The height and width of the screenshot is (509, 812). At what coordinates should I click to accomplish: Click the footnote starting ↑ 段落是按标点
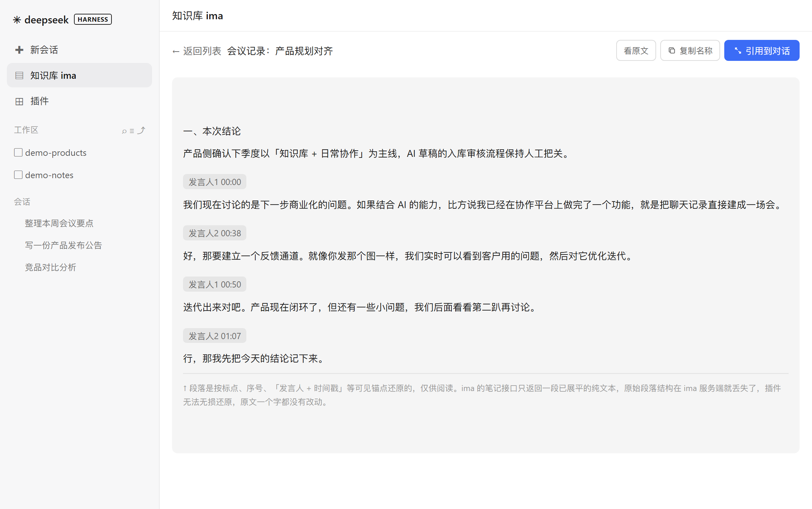[x=482, y=395]
